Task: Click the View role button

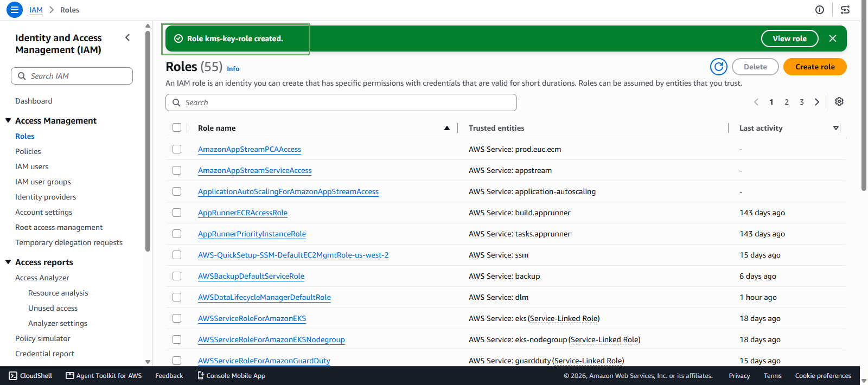Action: coord(789,39)
